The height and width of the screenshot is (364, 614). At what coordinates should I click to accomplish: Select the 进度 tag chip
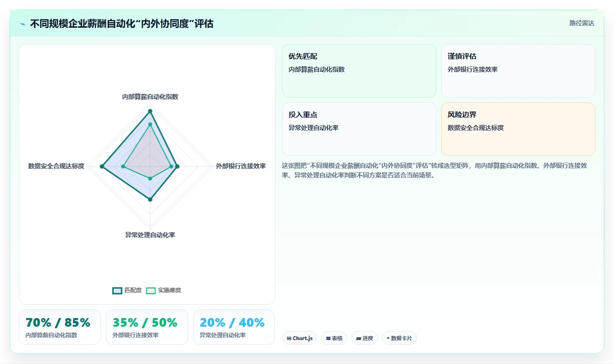[364, 338]
